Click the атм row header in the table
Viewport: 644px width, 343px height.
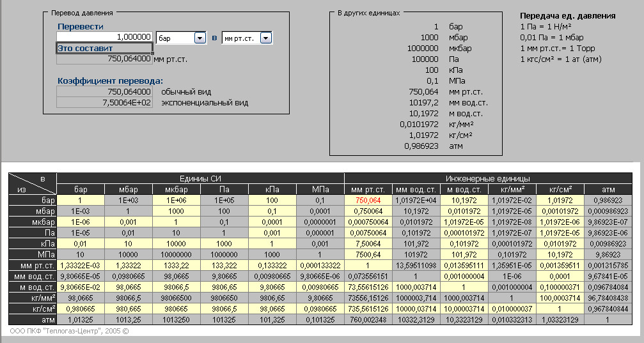coord(32,319)
